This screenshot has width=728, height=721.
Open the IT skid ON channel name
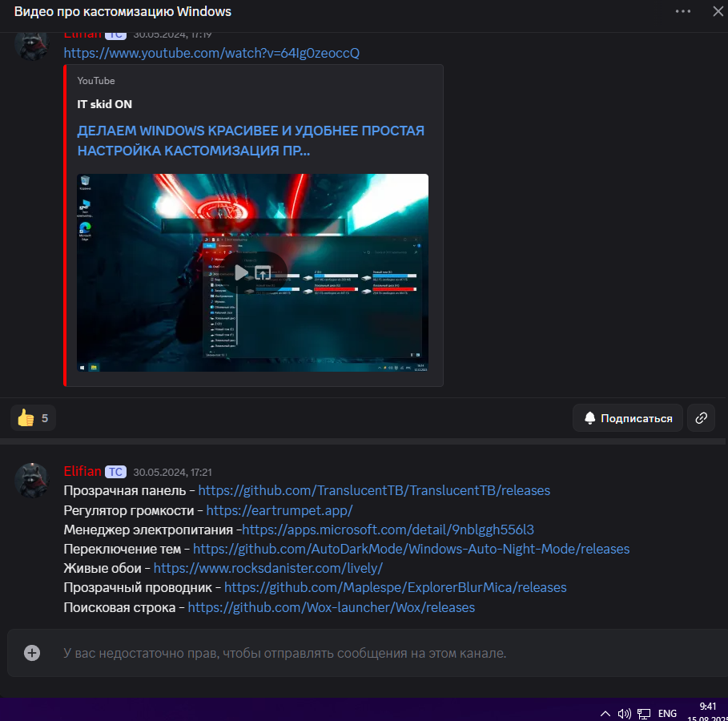(104, 104)
